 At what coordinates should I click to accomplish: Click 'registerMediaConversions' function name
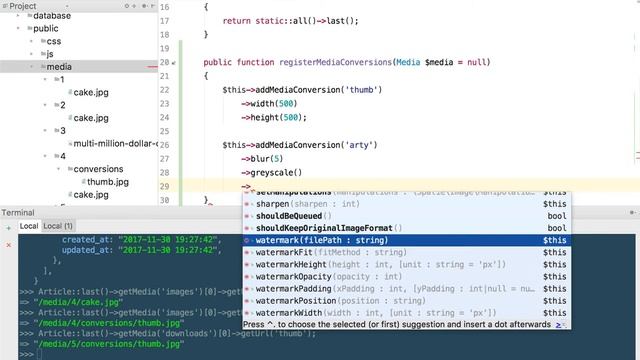[x=336, y=62]
